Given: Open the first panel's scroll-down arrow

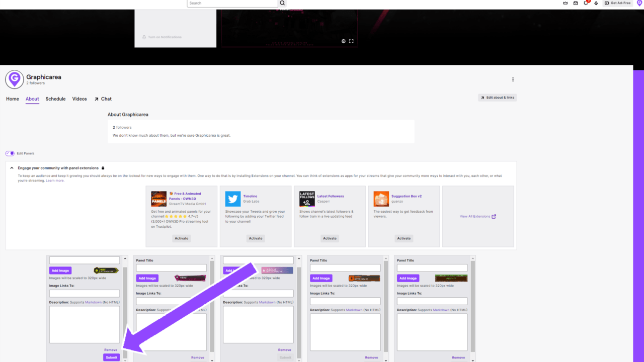Looking at the screenshot, I should point(125,360).
